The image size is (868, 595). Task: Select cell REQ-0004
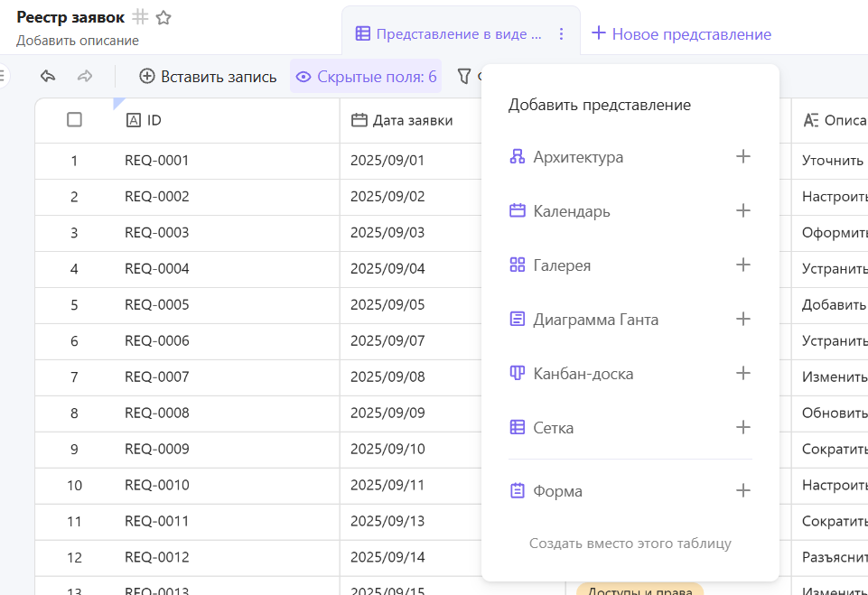tap(227, 268)
